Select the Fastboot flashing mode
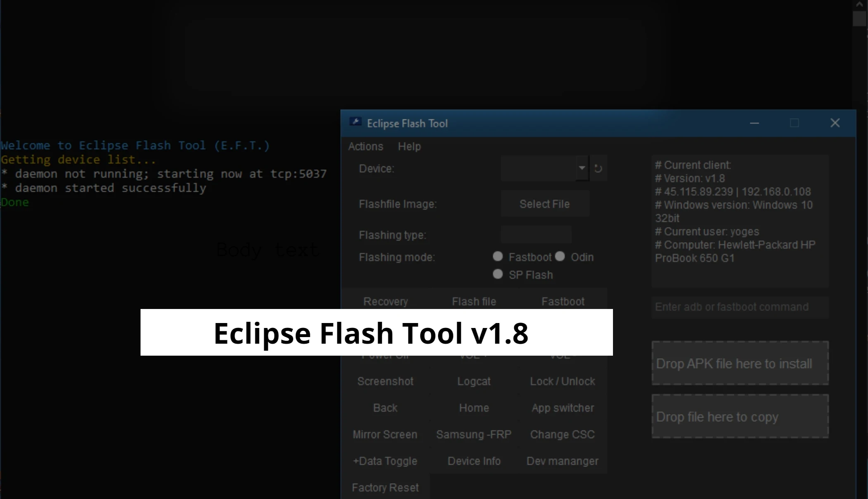 click(x=498, y=257)
